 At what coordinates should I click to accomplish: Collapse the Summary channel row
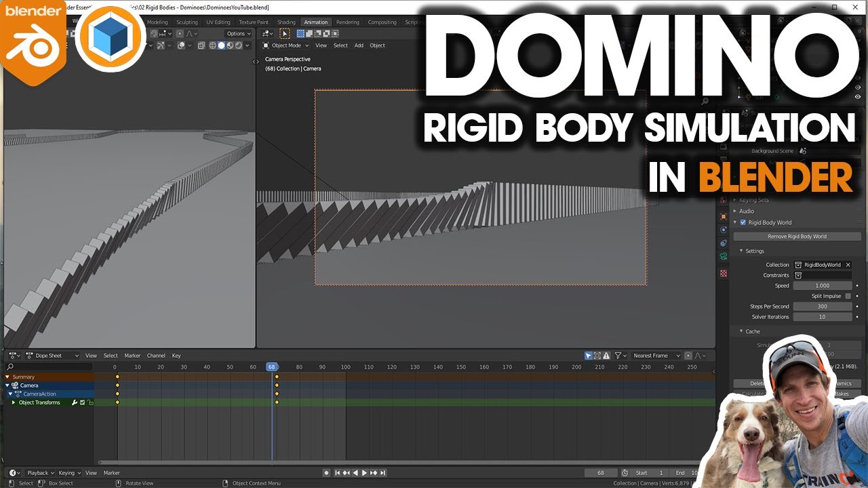click(7, 377)
